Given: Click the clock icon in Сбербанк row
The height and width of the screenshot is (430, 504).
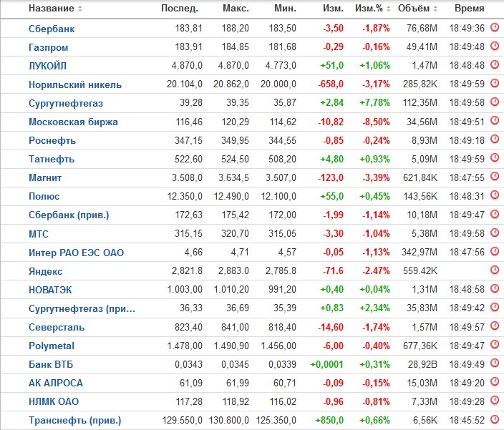Looking at the screenshot, I should [495, 28].
